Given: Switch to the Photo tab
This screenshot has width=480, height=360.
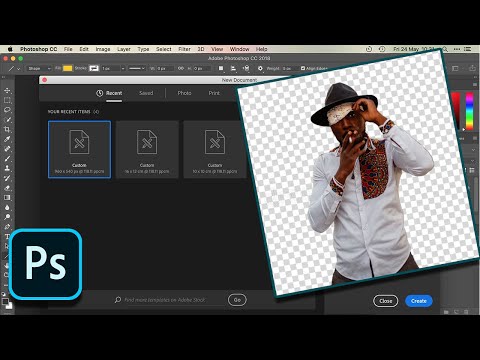Looking at the screenshot, I should coord(184,93).
